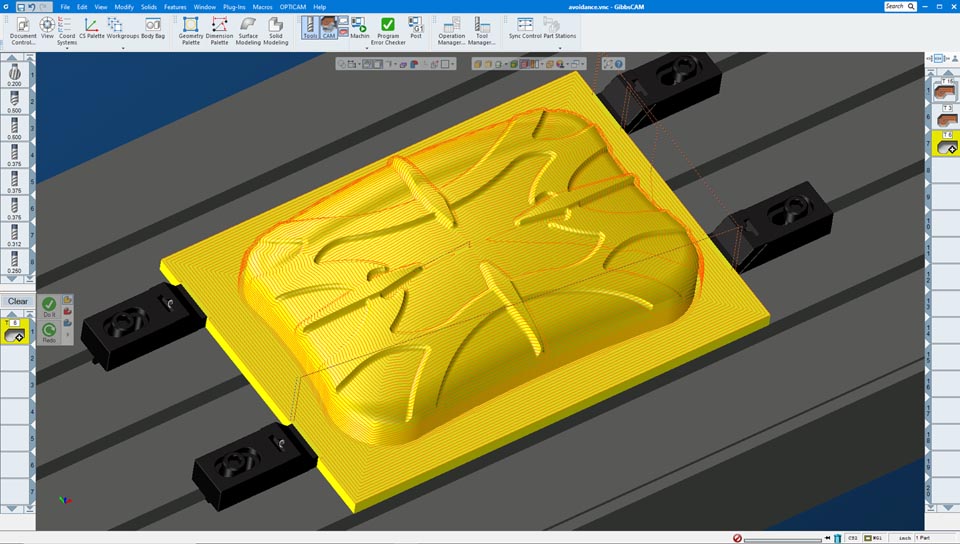Open the Operation Manager
Image resolution: width=960 pixels, height=544 pixels.
(452, 29)
